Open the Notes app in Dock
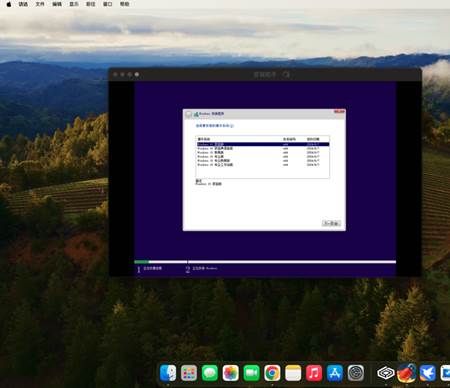The image size is (450, 388). tap(293, 373)
